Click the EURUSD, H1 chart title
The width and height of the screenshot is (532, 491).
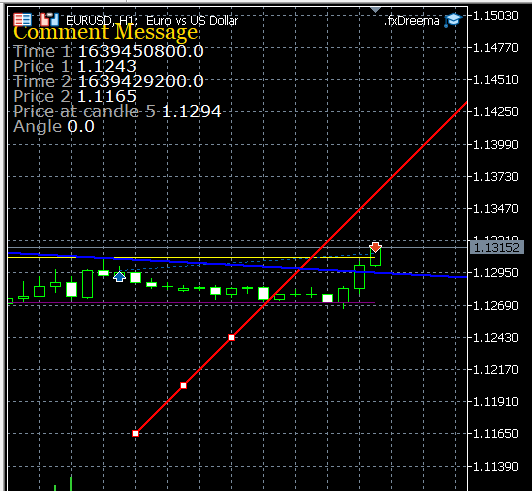pyautogui.click(x=152, y=21)
